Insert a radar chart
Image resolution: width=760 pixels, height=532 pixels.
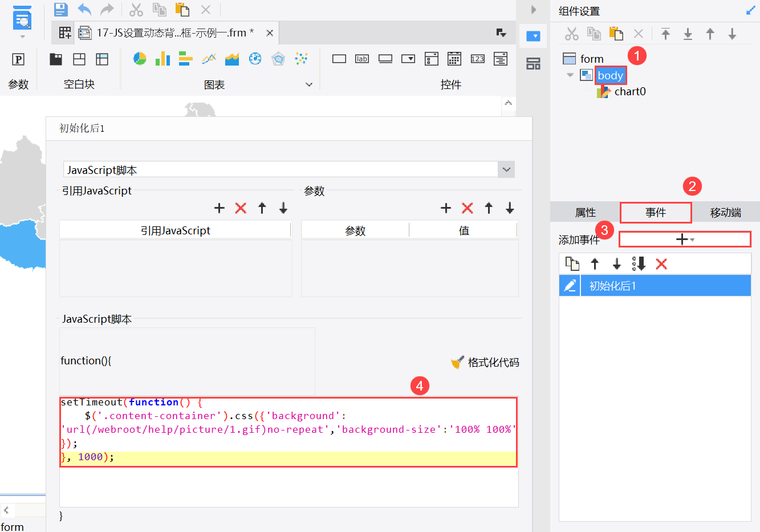pos(278,58)
